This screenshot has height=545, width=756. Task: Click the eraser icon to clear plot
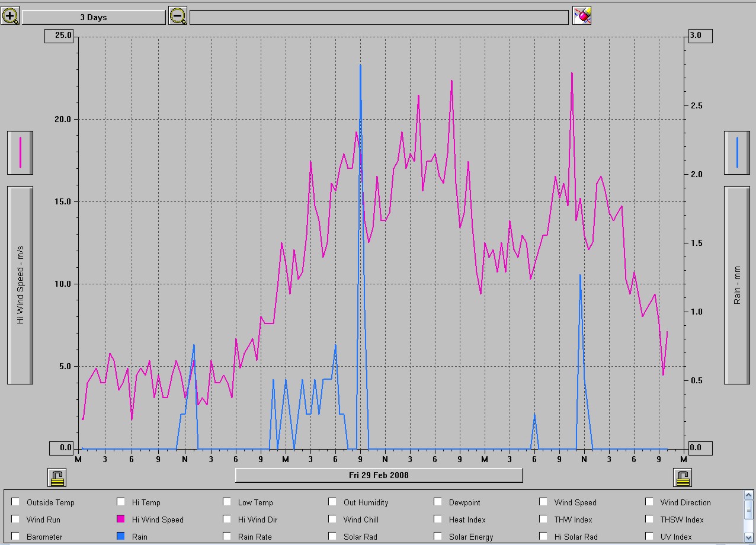582,16
